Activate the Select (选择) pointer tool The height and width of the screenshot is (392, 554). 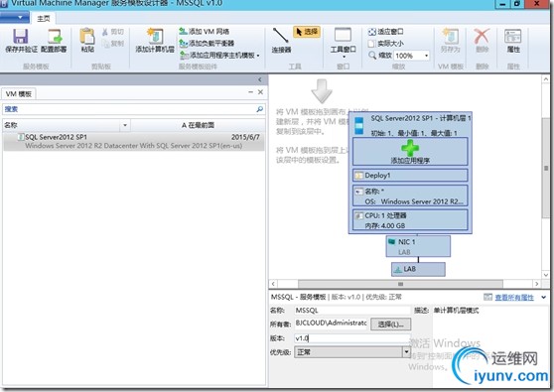pos(307,32)
